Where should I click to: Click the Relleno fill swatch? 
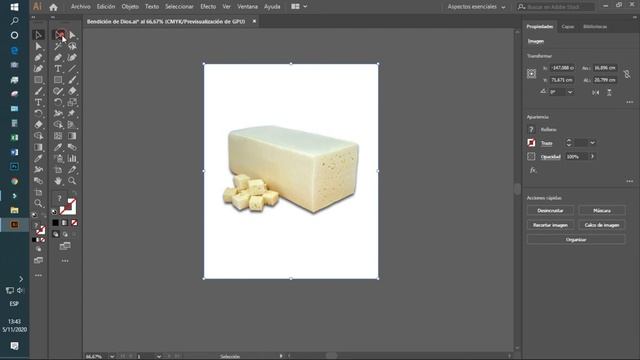point(531,129)
